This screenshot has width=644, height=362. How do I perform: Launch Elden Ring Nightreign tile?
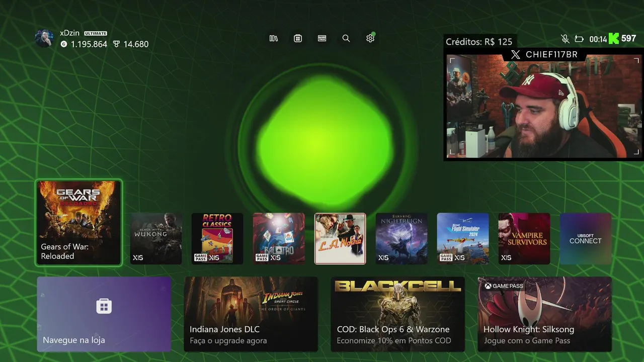[401, 238]
